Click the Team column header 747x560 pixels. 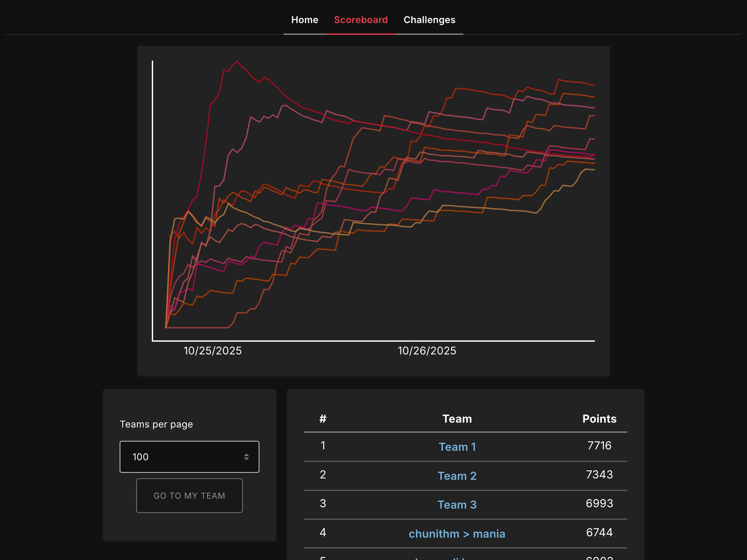457,419
